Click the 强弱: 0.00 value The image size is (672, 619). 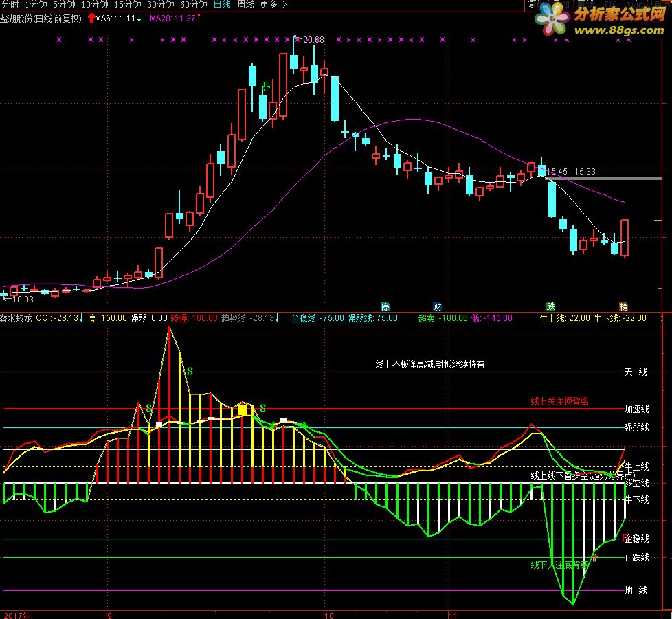[148, 318]
